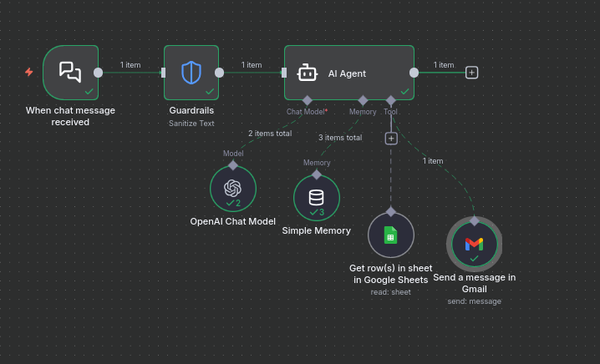Click '1 item' label on Gmail connection

click(433, 161)
